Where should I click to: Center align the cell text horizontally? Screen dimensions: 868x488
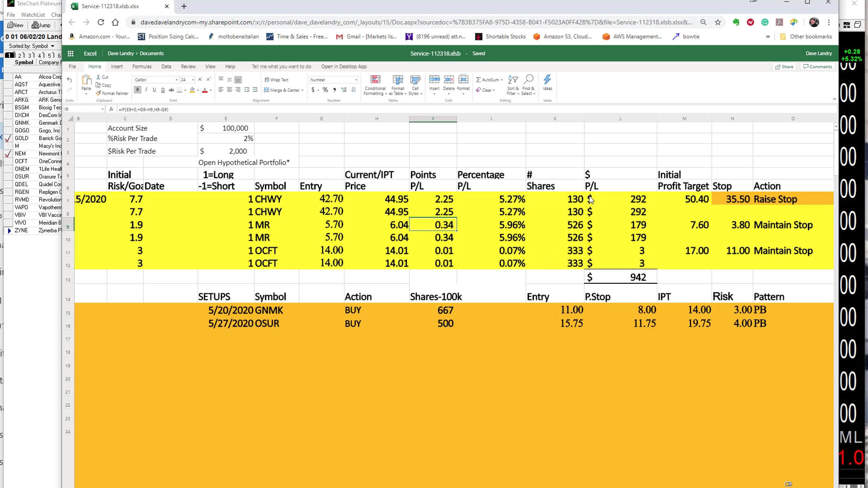(x=229, y=90)
